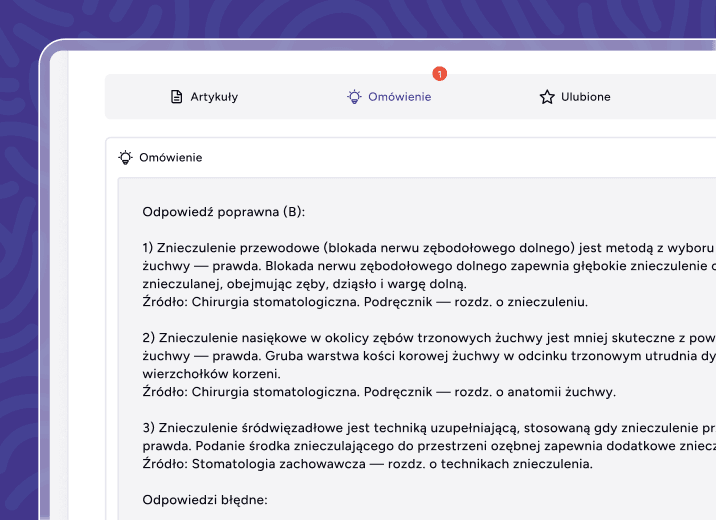Open the Ulubione tab
The image size is (716, 520).
(x=575, y=97)
